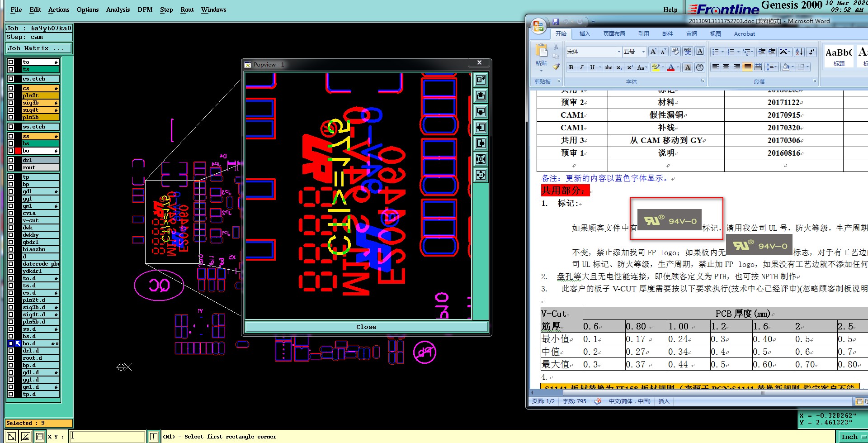
Task: Toggle the checkbox for layer drl
Action: click(11, 160)
